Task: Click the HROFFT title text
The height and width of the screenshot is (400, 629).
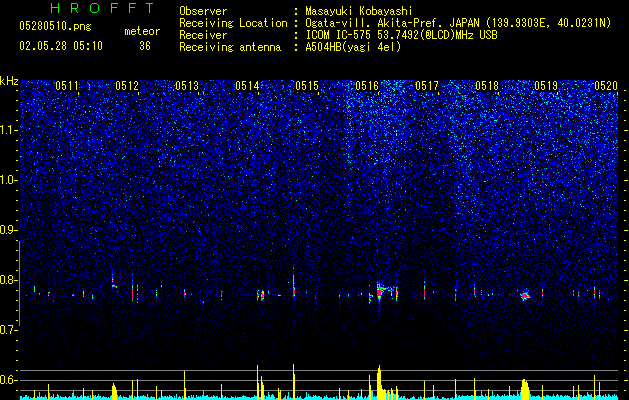Action: [102, 8]
